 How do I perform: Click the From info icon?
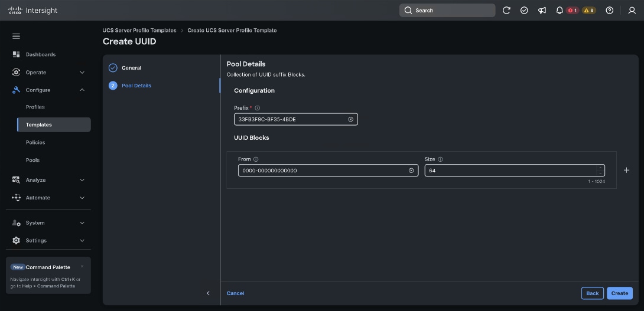click(256, 159)
